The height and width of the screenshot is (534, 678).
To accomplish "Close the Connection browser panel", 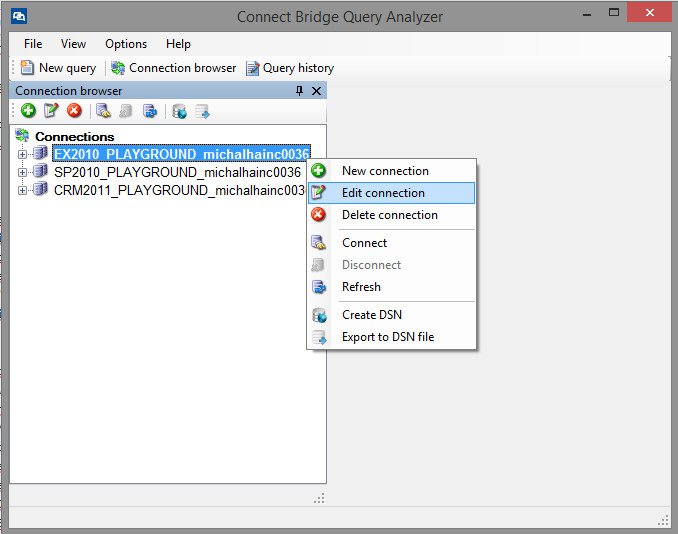I will (x=317, y=91).
